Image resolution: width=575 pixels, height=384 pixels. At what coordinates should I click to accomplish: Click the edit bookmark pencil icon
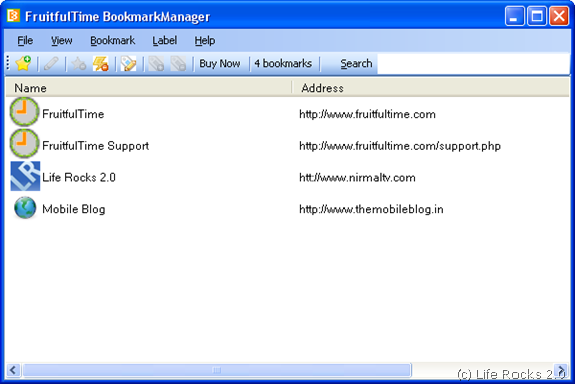point(51,63)
